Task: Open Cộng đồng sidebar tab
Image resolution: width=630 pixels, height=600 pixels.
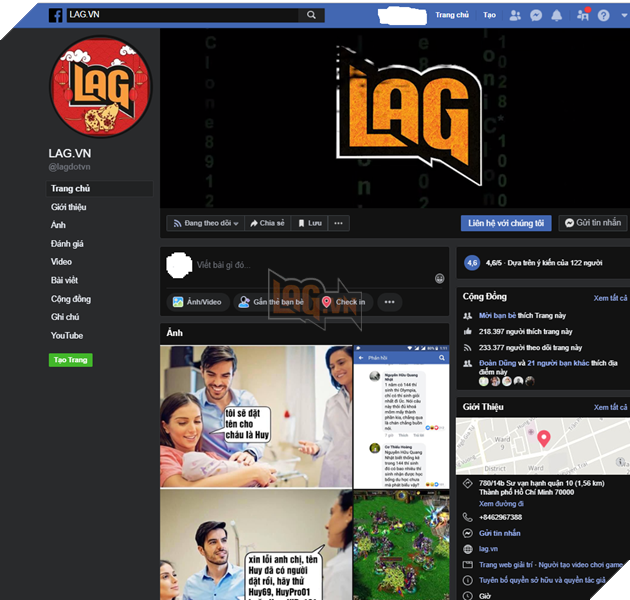Action: (x=71, y=299)
